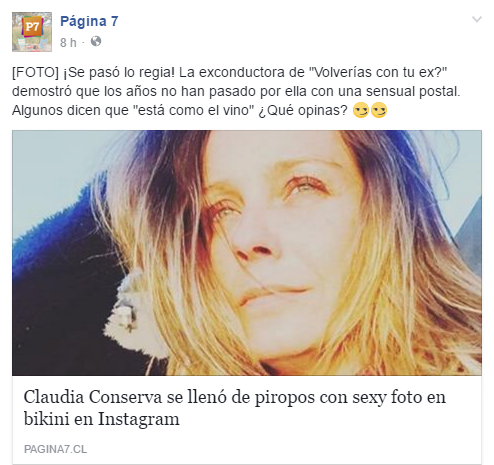
Task: Open the Claudia Conserva article headline
Action: coord(235,407)
